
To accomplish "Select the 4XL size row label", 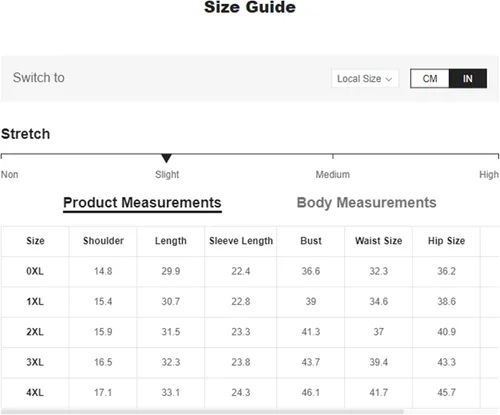I will point(35,392).
